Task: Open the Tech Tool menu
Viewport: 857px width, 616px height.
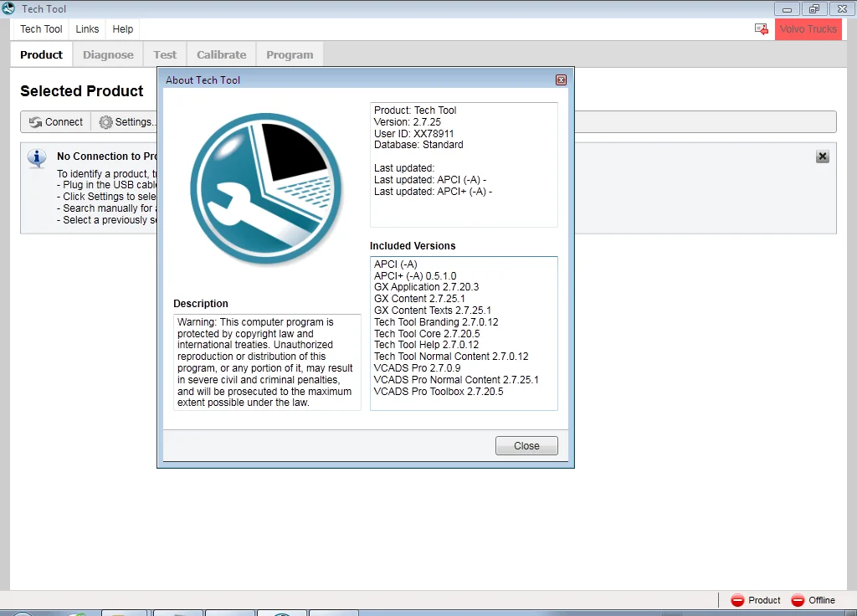Action: tap(41, 29)
